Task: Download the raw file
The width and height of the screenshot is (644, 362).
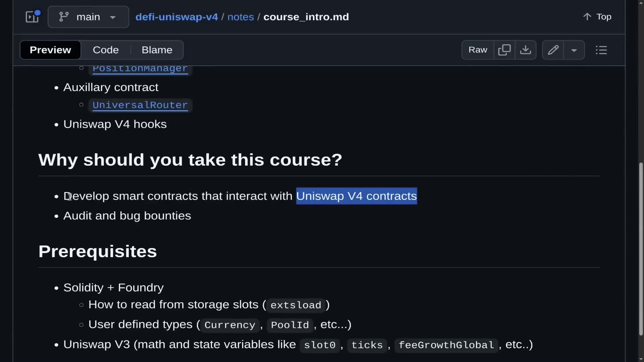Action: tap(525, 50)
